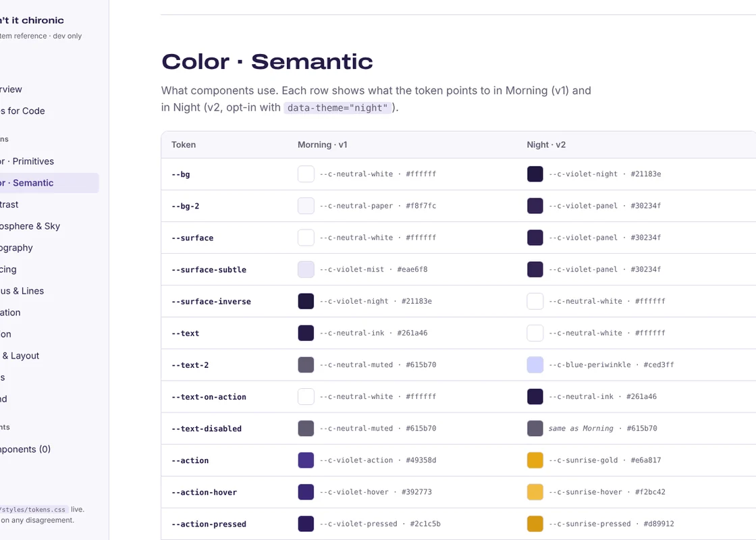Screen dimensions: 756x540
Task: Click the Night --text-disabled grey swatch
Action: click(x=535, y=429)
